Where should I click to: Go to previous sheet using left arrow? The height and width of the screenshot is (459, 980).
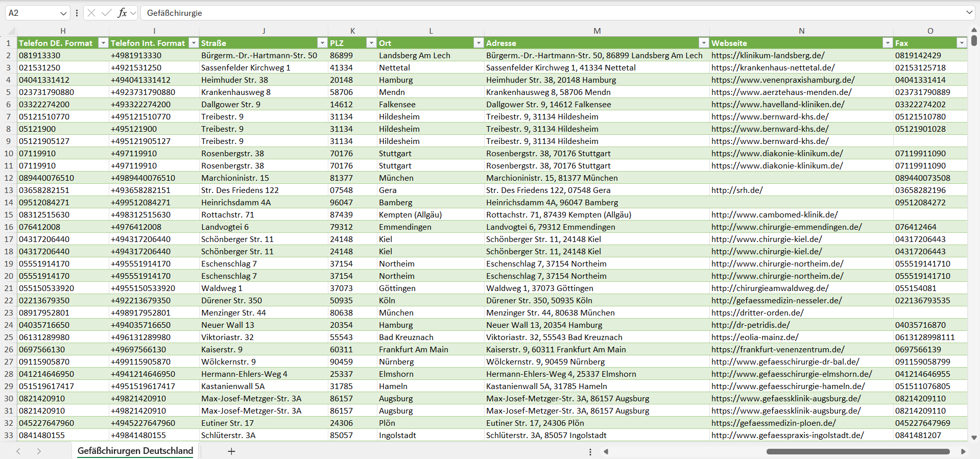pos(18,451)
